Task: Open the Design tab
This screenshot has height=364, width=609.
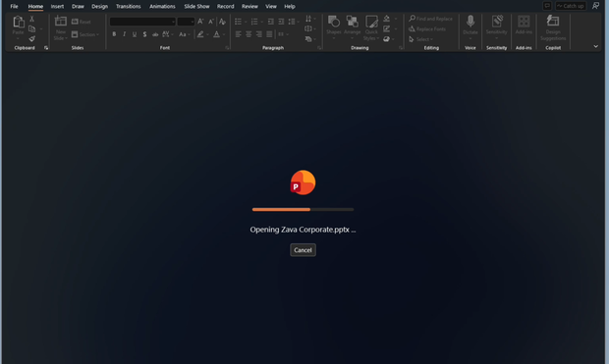Action: pyautogui.click(x=99, y=6)
